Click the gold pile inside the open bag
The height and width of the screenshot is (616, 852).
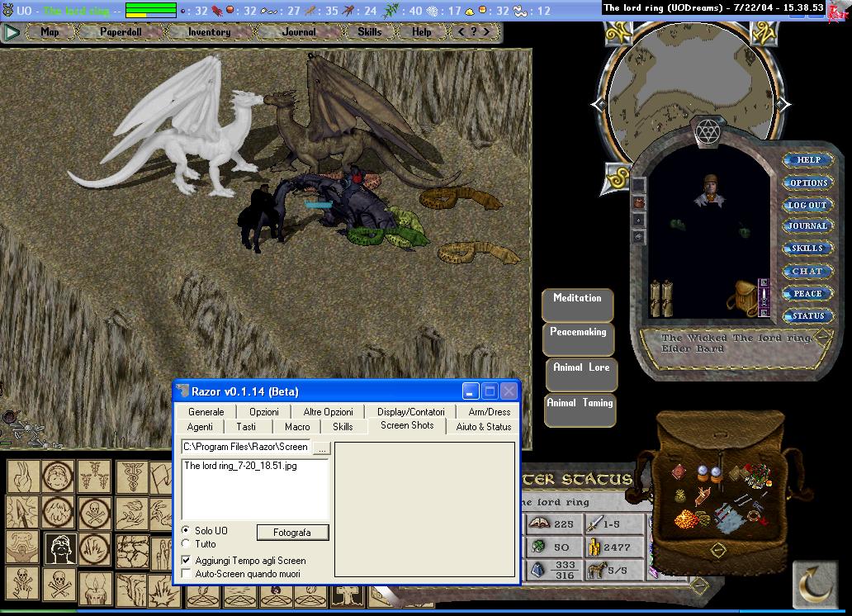coord(685,519)
